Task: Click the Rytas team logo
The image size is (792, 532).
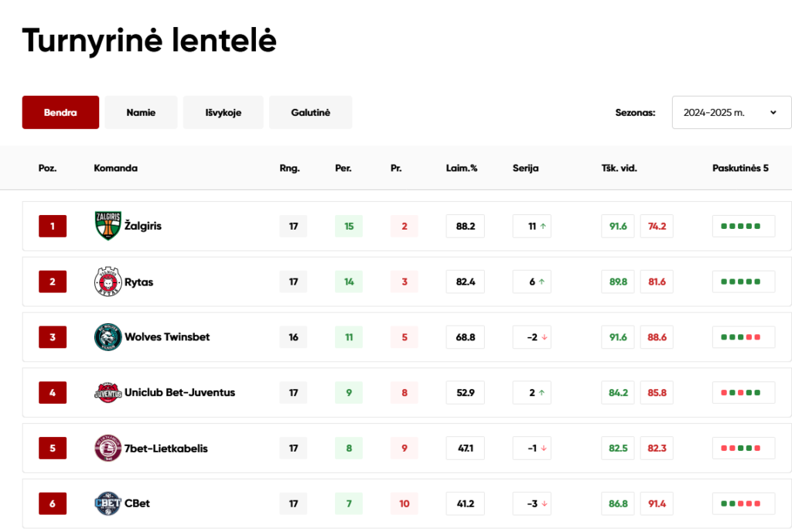Action: pos(108,281)
